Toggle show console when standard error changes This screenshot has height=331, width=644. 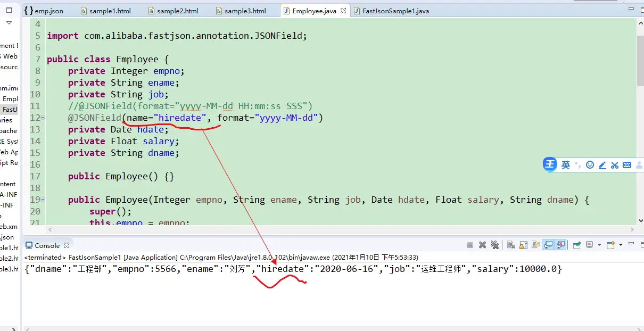pyautogui.click(x=560, y=245)
